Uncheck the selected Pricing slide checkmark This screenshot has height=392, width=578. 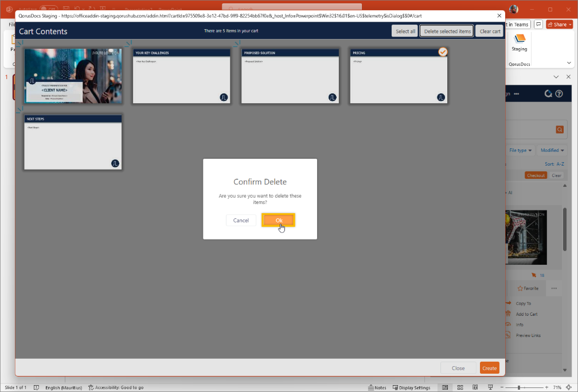point(443,52)
